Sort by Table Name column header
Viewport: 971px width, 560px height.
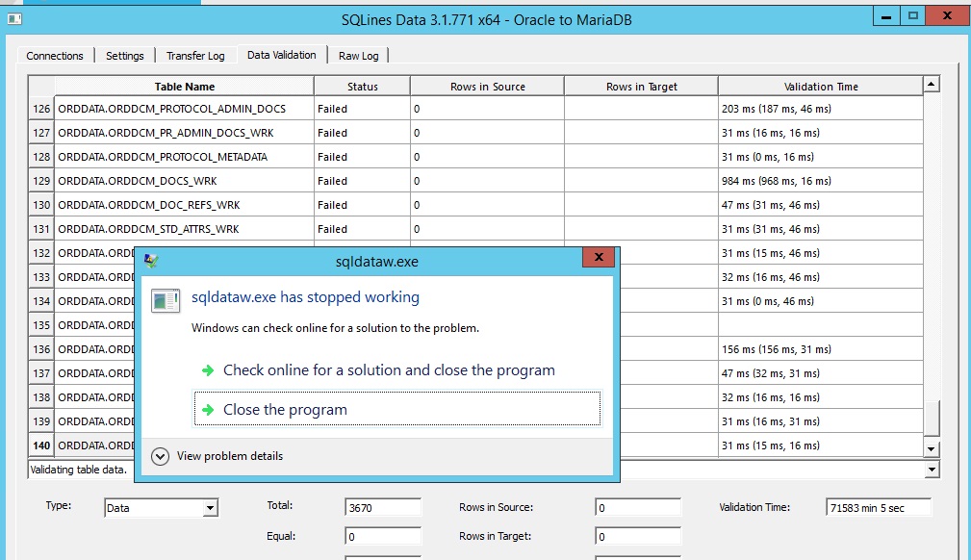click(x=184, y=87)
